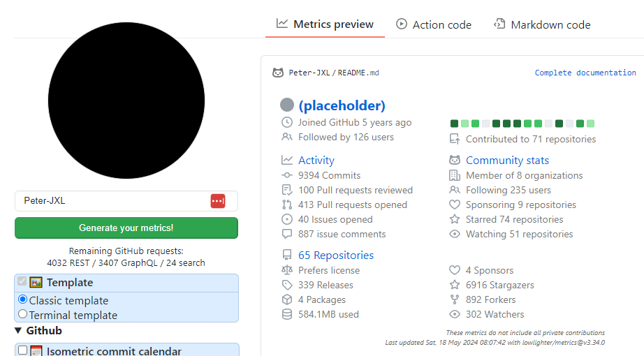Click the comment icon beside 887 issue comments
Image resolution: width=644 pixels, height=356 pixels.
pyautogui.click(x=286, y=234)
